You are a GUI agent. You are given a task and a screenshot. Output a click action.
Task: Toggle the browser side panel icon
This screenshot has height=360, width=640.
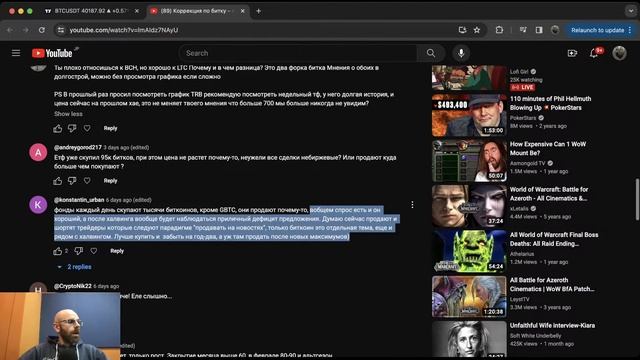click(539, 30)
